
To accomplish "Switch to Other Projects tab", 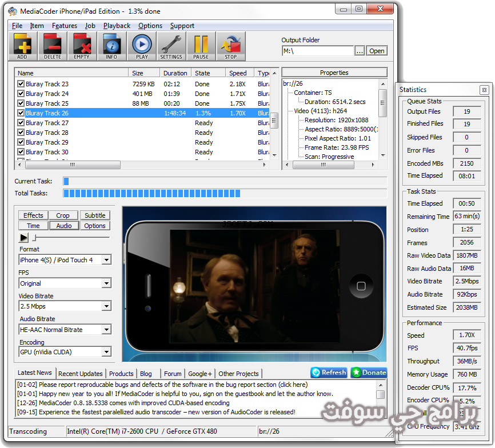I will click(x=239, y=374).
